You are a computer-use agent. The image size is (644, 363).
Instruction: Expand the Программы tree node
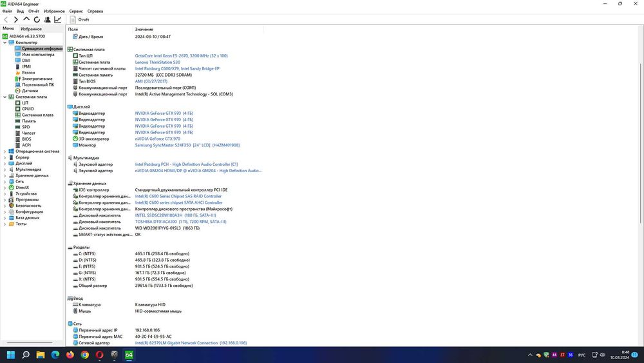pos(5,199)
